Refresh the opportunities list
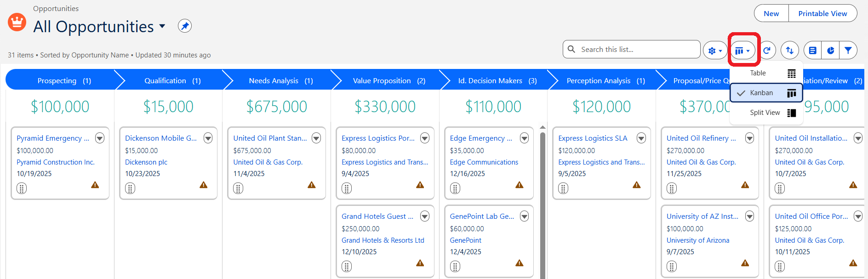 (767, 51)
